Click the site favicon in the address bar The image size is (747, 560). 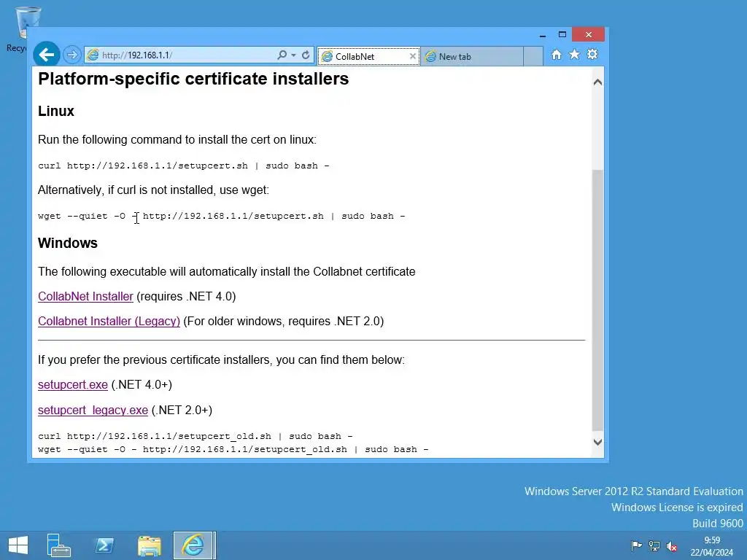tap(93, 55)
